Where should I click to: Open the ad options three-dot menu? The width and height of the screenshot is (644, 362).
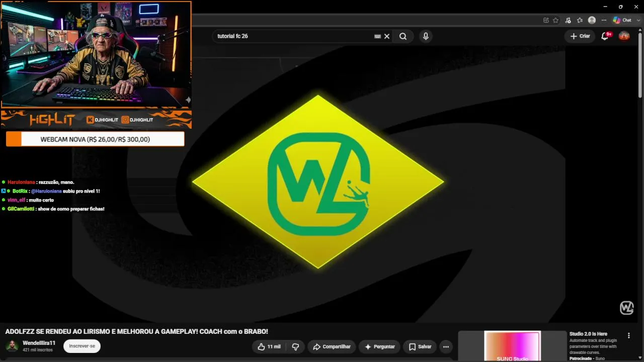coord(628,335)
